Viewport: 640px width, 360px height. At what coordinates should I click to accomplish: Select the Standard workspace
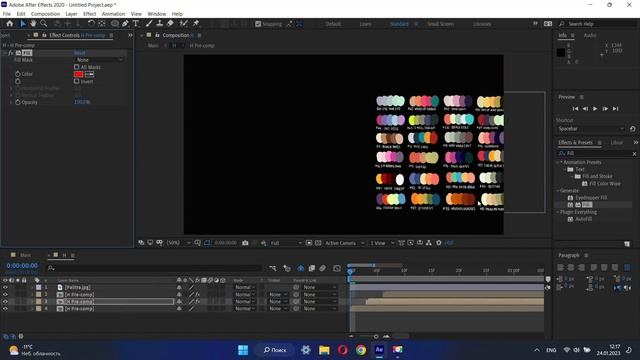[399, 24]
